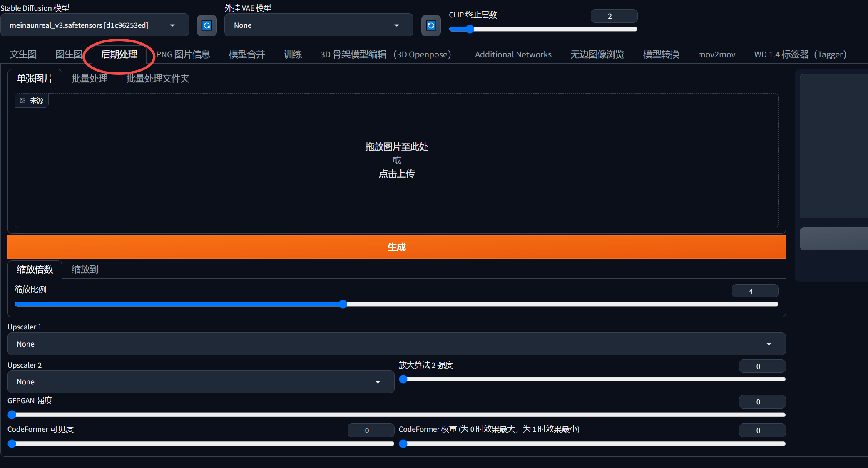The width and height of the screenshot is (868, 468).
Task: Open the PNG 图片信息 tab
Action: [183, 54]
